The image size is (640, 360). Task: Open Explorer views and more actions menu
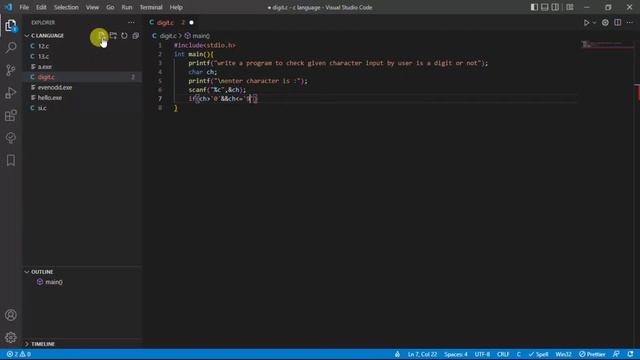131,22
